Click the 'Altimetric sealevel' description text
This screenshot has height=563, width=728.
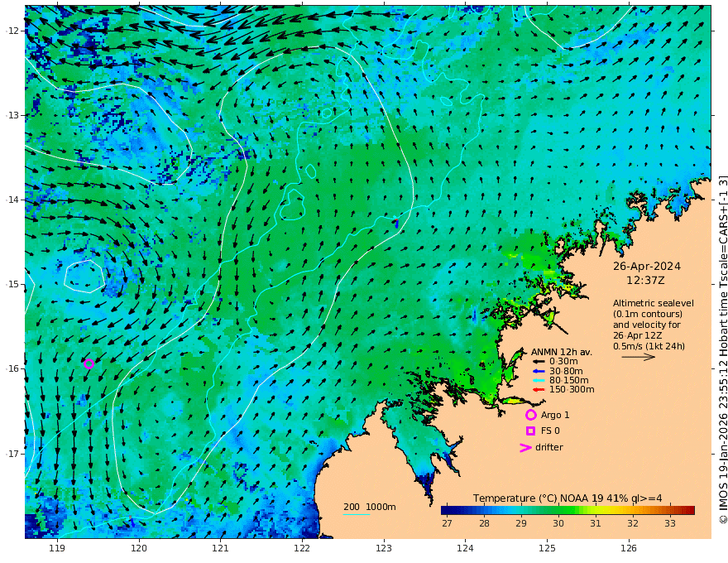point(654,303)
